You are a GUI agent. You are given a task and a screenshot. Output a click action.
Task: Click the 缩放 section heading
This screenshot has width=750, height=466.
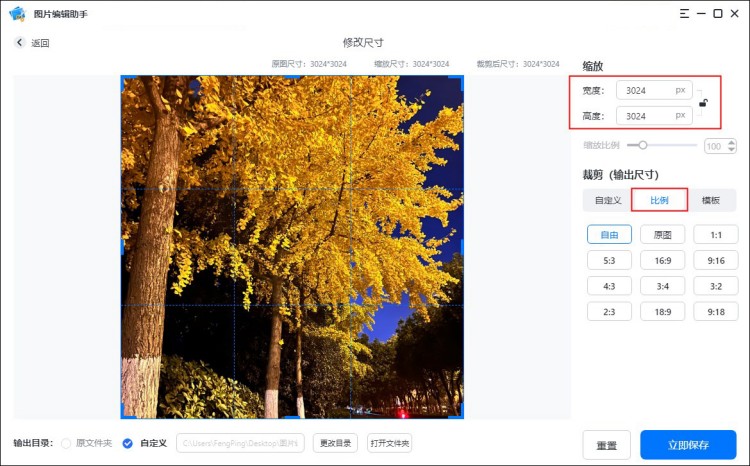pos(593,66)
